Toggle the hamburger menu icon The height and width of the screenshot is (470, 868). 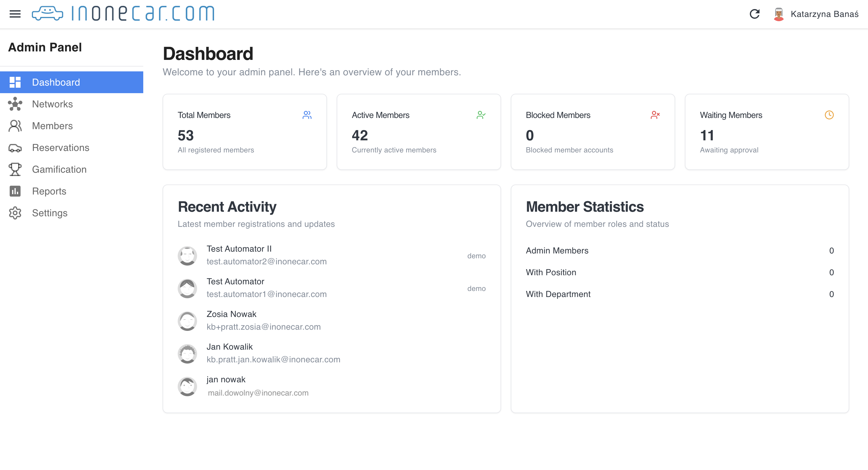pos(15,14)
